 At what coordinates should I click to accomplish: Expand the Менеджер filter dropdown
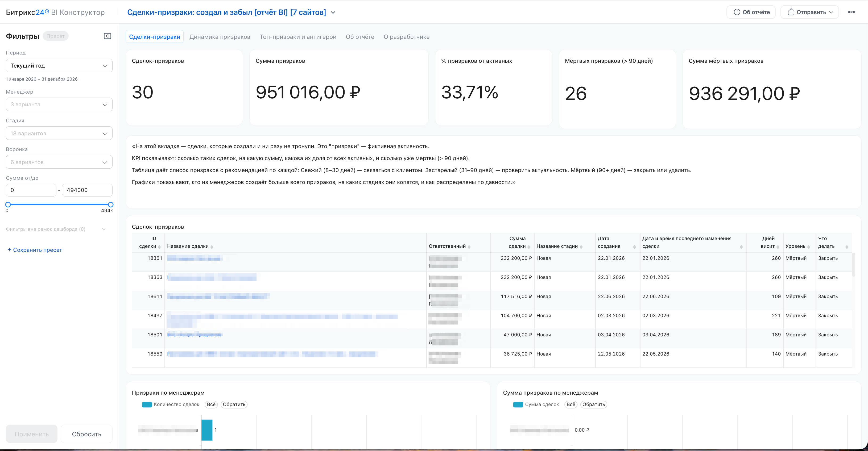pyautogui.click(x=59, y=105)
